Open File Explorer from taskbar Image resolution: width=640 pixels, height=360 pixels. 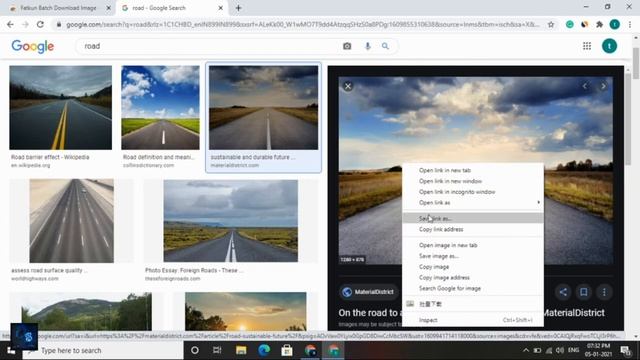coord(241,350)
